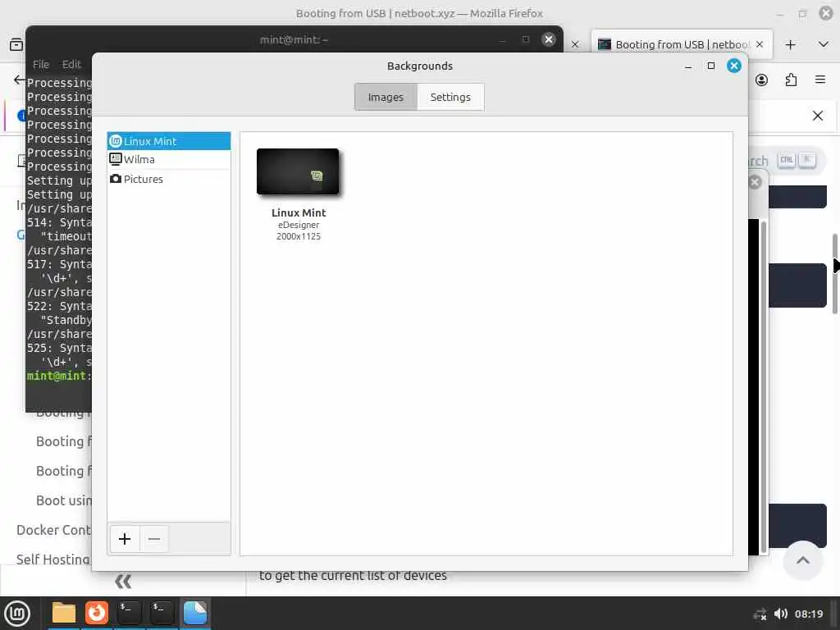This screenshot has width=840, height=630.
Task: Remove folder with the minus button
Action: [154, 538]
